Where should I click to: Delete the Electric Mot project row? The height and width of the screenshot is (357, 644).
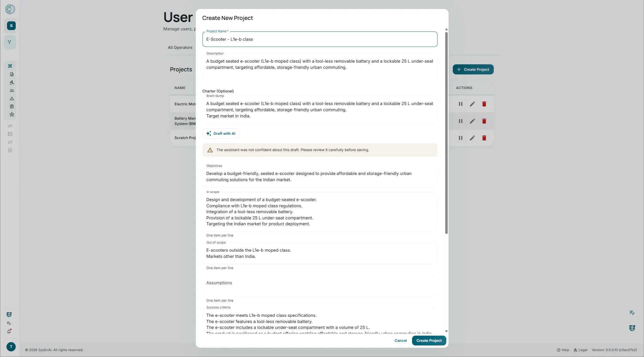point(484,104)
